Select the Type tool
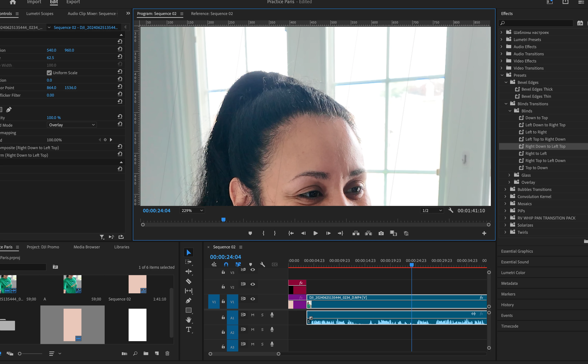588x364 pixels. pos(188,329)
